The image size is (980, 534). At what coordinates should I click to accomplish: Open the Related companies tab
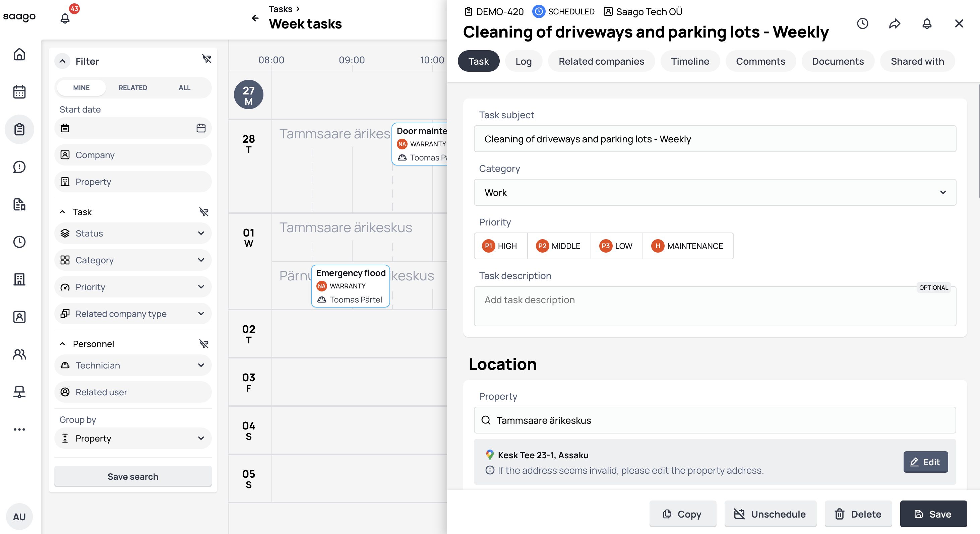tap(601, 61)
